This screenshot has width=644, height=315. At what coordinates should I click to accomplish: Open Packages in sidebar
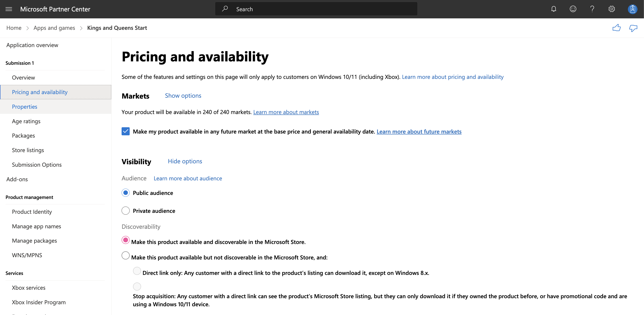pyautogui.click(x=24, y=136)
